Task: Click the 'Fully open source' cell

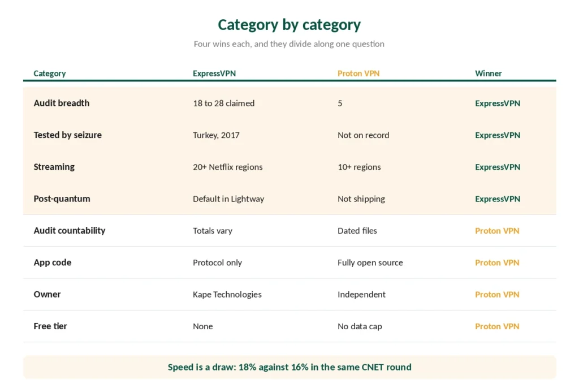Action: coord(370,262)
